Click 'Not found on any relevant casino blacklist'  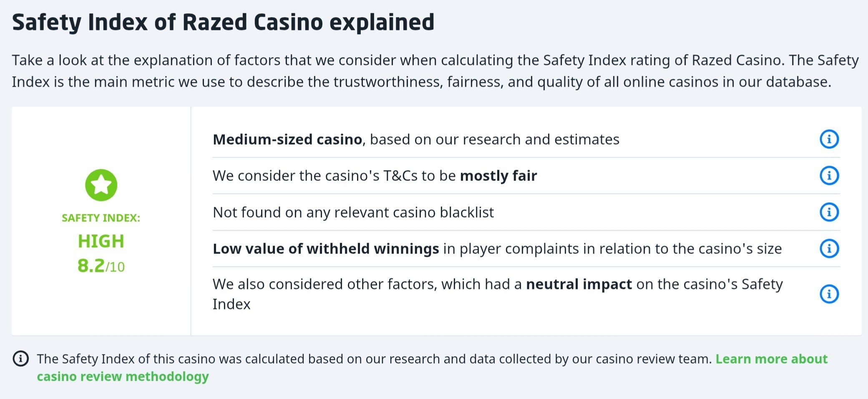[x=353, y=213]
